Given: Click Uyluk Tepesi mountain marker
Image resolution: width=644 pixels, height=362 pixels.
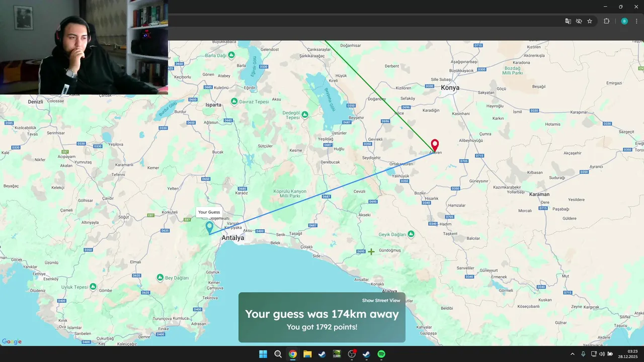Looking at the screenshot, I should (93, 287).
